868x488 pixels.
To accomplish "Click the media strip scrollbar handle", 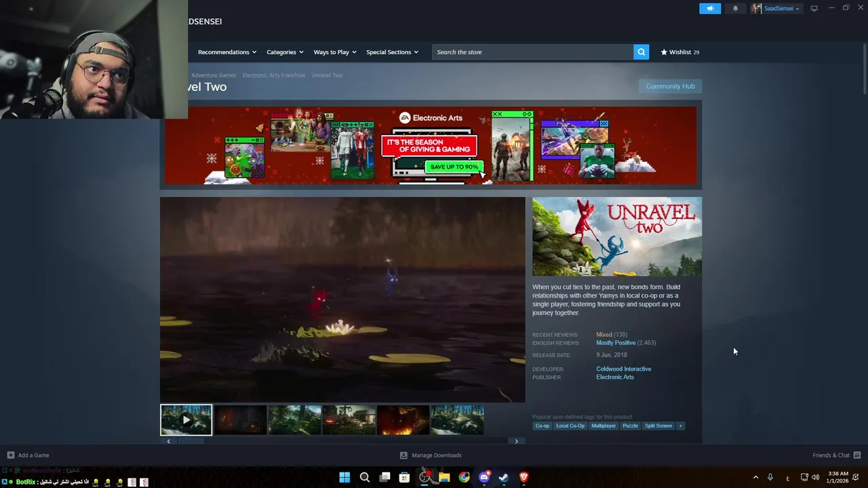I will tap(191, 441).
